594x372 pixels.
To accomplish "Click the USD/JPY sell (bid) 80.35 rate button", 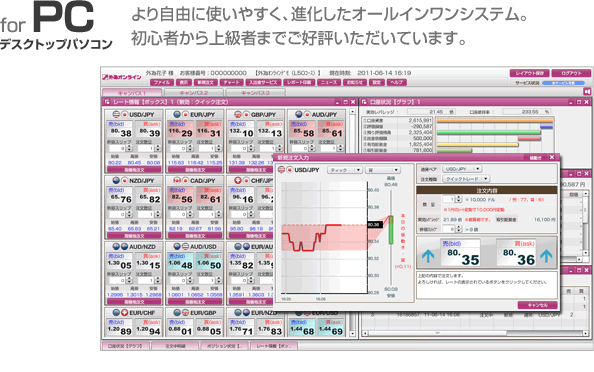I will [x=461, y=253].
